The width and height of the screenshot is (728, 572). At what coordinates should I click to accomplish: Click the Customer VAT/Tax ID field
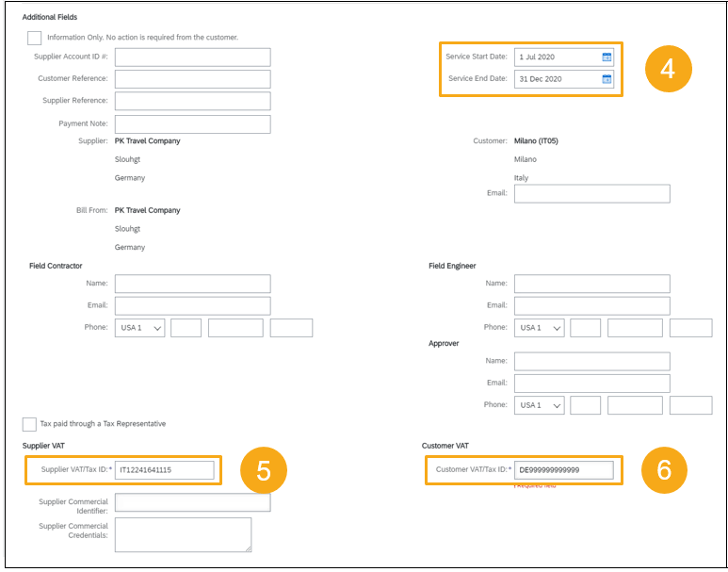[563, 470]
